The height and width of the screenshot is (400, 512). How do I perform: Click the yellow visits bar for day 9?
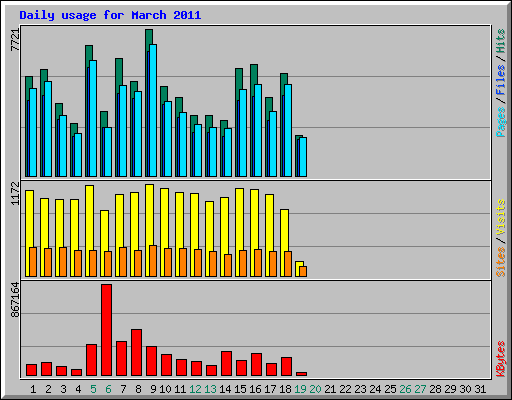[149, 215]
